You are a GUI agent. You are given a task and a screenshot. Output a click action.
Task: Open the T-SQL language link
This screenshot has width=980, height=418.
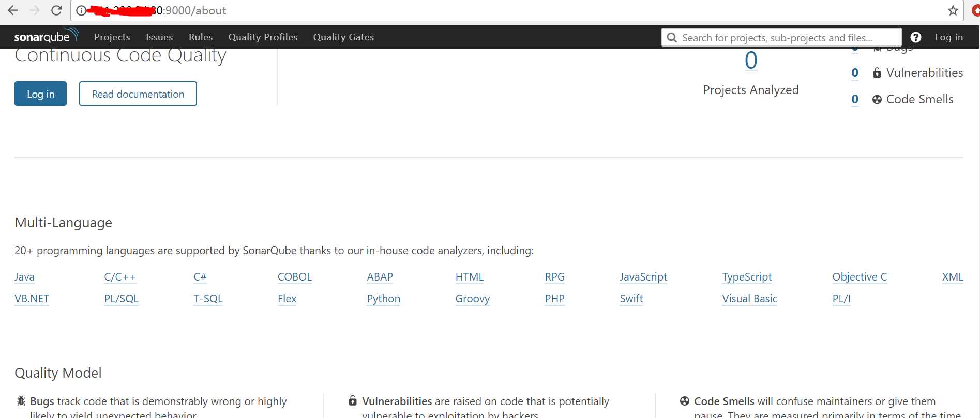pyautogui.click(x=208, y=299)
